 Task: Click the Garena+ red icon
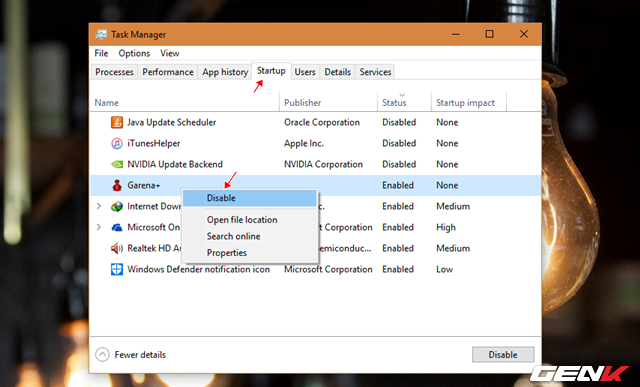(x=117, y=185)
